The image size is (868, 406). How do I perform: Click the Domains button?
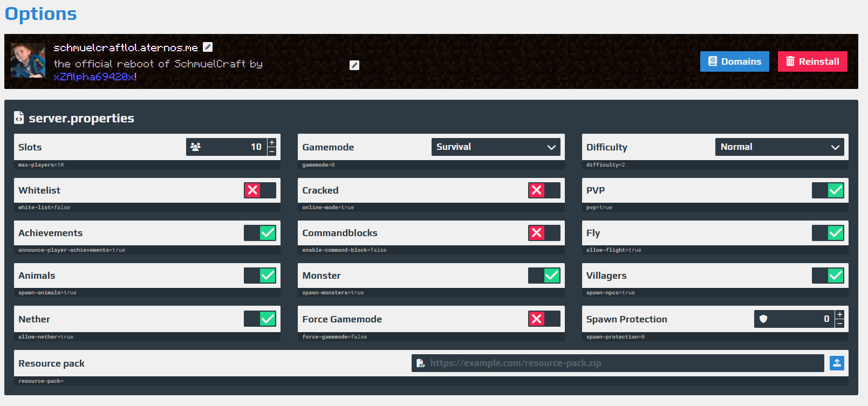point(734,61)
